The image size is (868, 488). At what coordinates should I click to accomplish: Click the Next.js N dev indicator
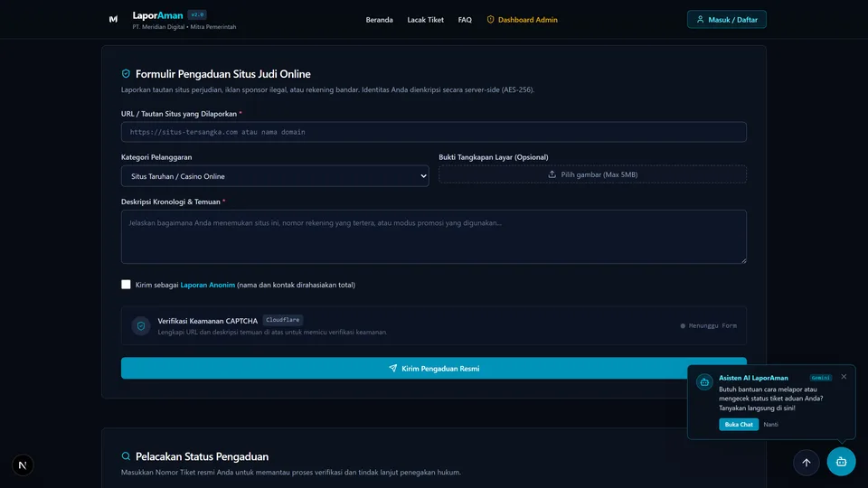(x=23, y=465)
